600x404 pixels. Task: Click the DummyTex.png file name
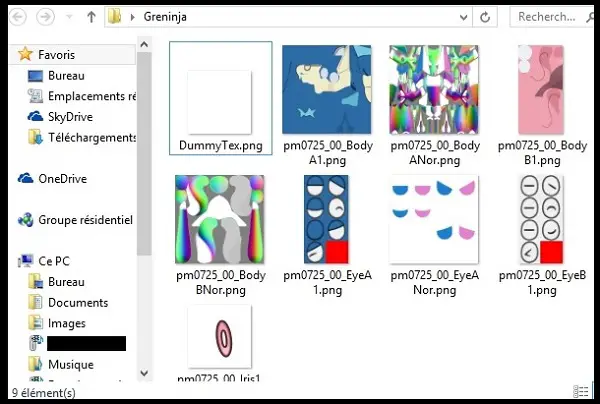(x=221, y=146)
